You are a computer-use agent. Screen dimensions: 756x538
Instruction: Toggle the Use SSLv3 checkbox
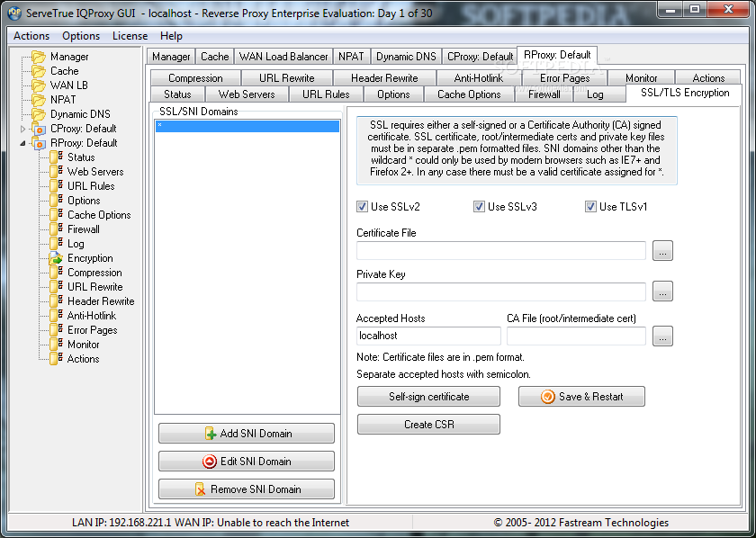pos(479,207)
